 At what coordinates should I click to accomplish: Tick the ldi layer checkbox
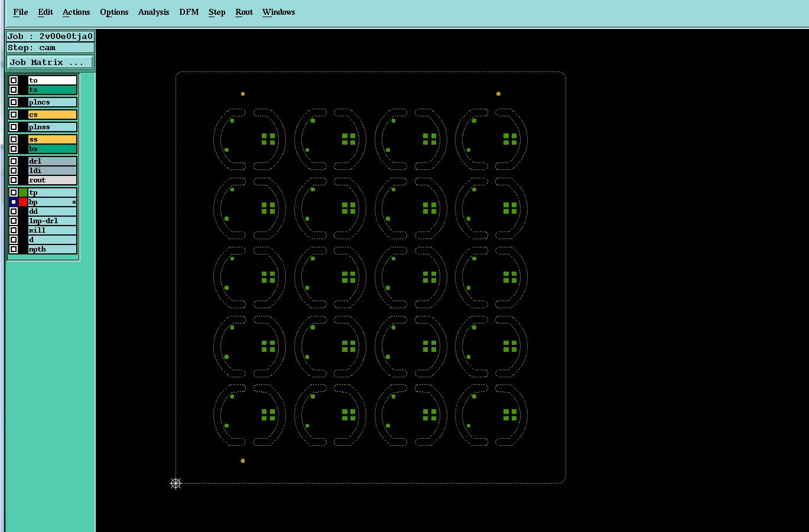(x=14, y=171)
